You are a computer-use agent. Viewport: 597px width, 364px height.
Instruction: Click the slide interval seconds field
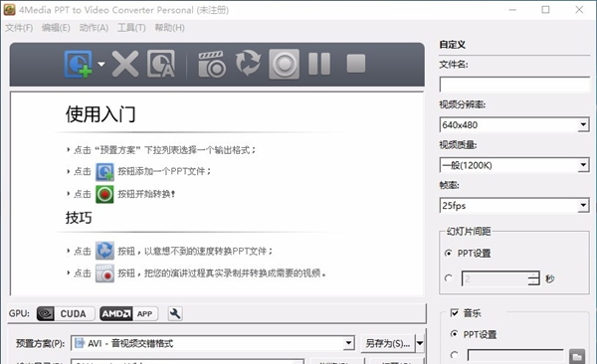click(x=495, y=278)
